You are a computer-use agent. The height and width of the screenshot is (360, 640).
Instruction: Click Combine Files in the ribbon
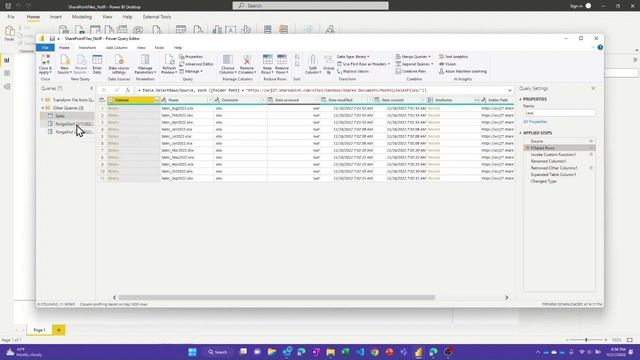click(x=411, y=71)
